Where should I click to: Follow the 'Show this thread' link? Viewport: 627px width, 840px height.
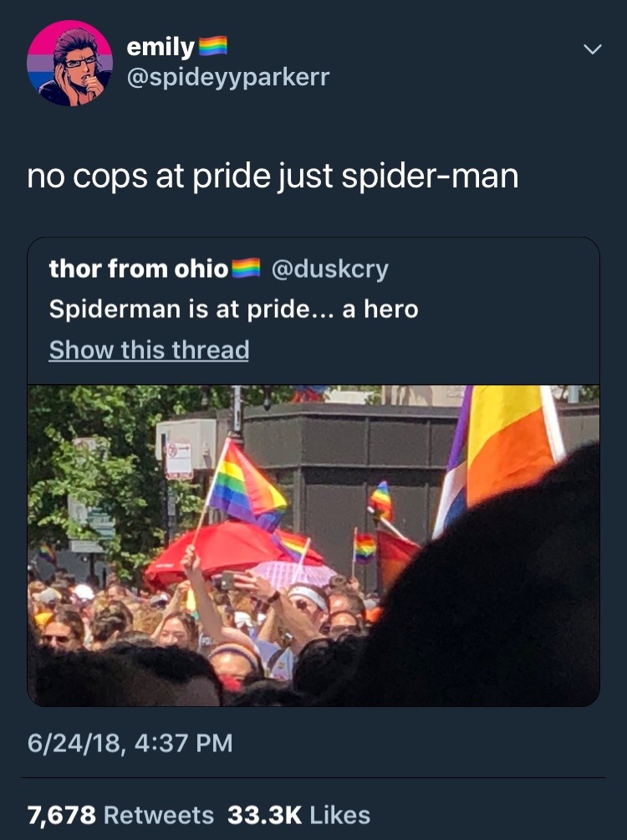(x=149, y=350)
